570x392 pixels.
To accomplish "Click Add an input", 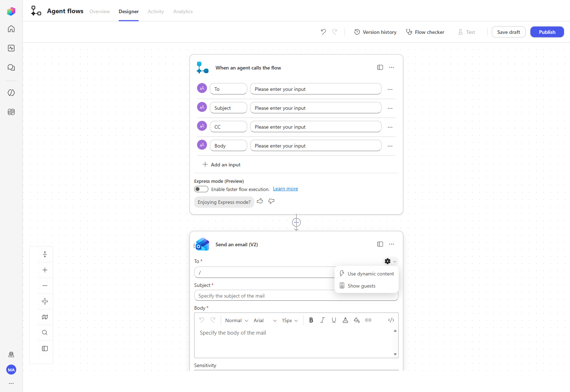I will (222, 164).
